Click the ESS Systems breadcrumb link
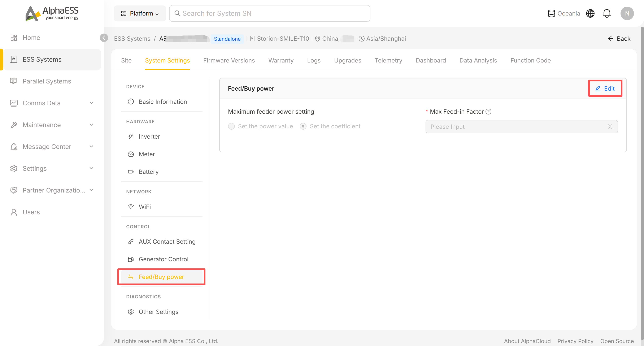This screenshot has height=346, width=644. pos(132,39)
